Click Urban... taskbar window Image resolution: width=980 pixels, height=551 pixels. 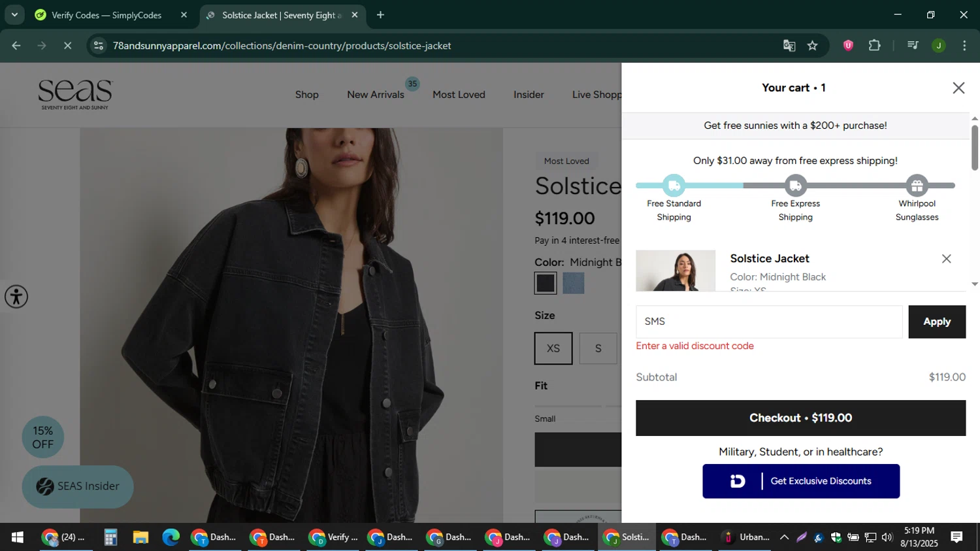click(745, 537)
